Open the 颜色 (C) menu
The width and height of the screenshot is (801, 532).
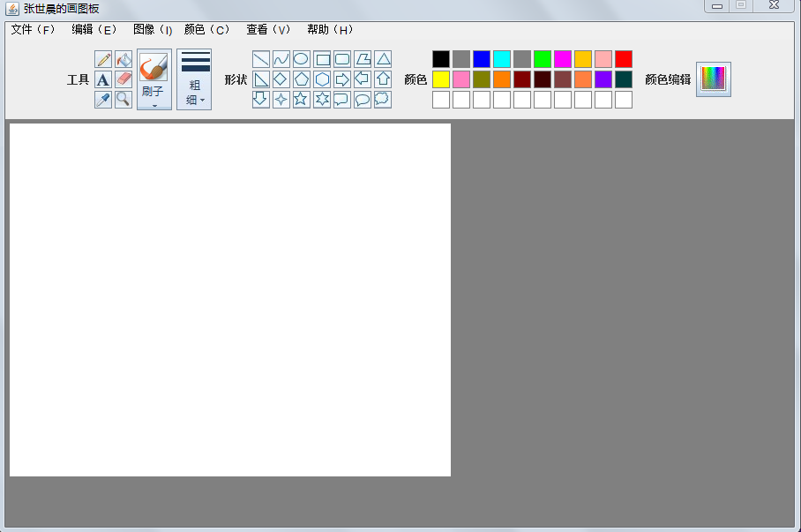coord(207,30)
